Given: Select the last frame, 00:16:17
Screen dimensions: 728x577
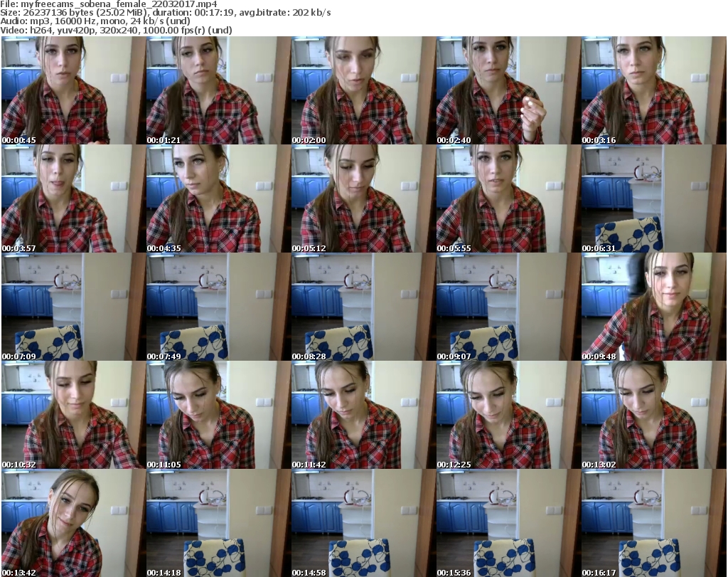Looking at the screenshot, I should [x=654, y=523].
